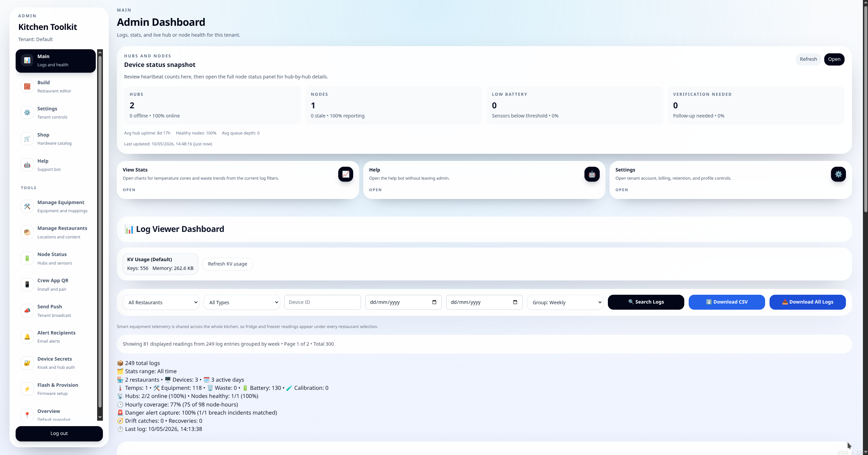Click the Crew App QR phone icon
The image size is (868, 455).
click(27, 285)
